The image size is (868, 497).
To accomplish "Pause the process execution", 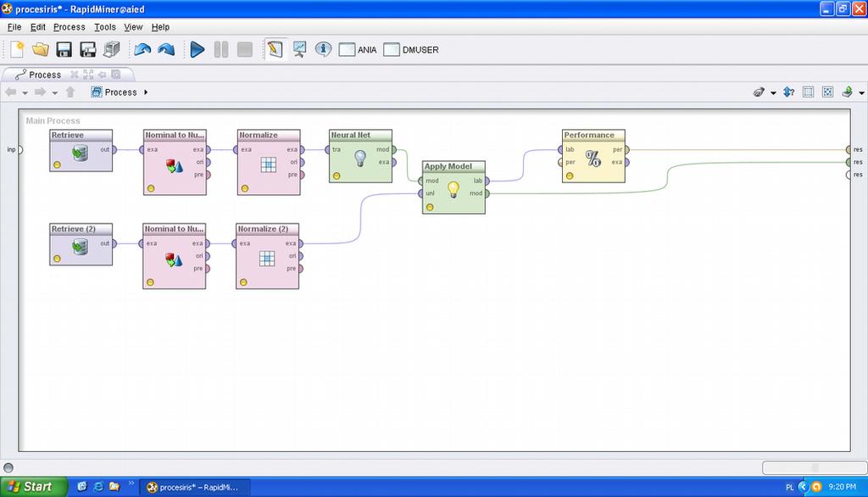I will [x=221, y=49].
